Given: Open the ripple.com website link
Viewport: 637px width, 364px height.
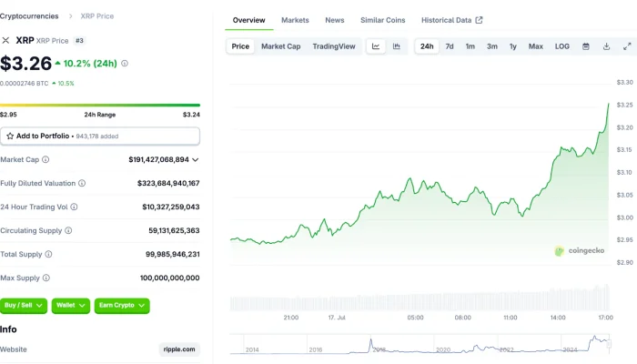Looking at the screenshot, I should tap(179, 349).
